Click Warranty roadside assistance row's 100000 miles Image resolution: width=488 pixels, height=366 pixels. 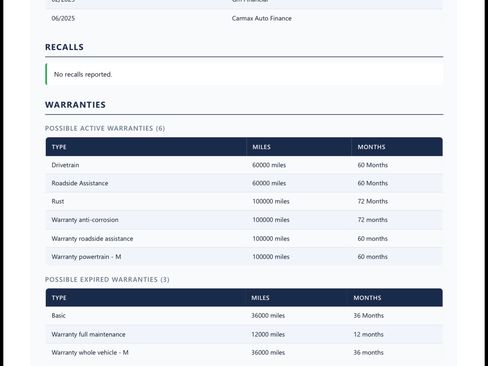pos(271,239)
